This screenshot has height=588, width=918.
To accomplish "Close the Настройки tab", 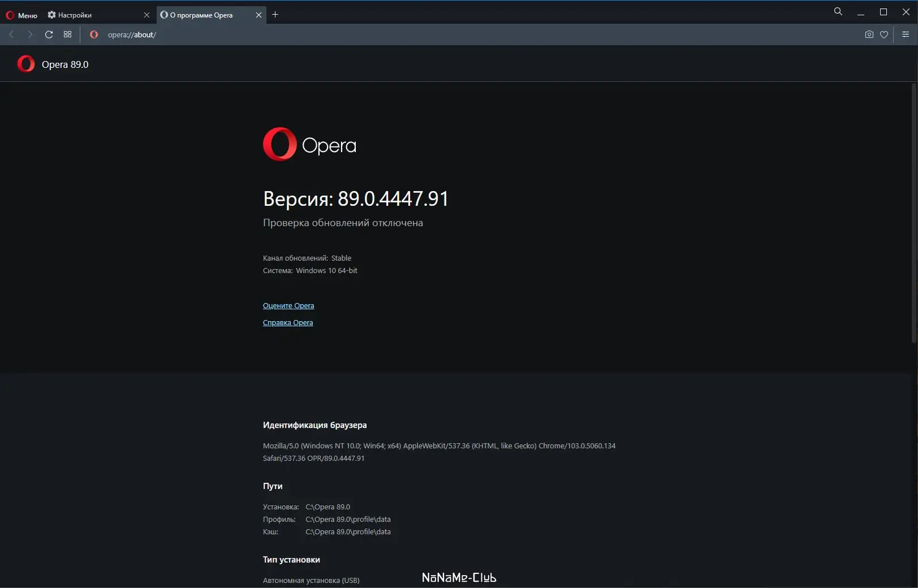I will coord(146,15).
